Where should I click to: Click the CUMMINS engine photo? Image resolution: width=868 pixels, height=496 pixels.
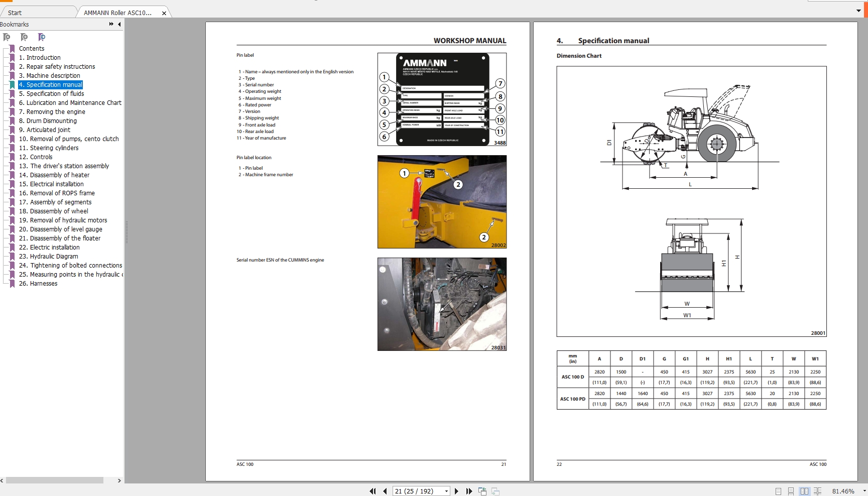pyautogui.click(x=442, y=304)
